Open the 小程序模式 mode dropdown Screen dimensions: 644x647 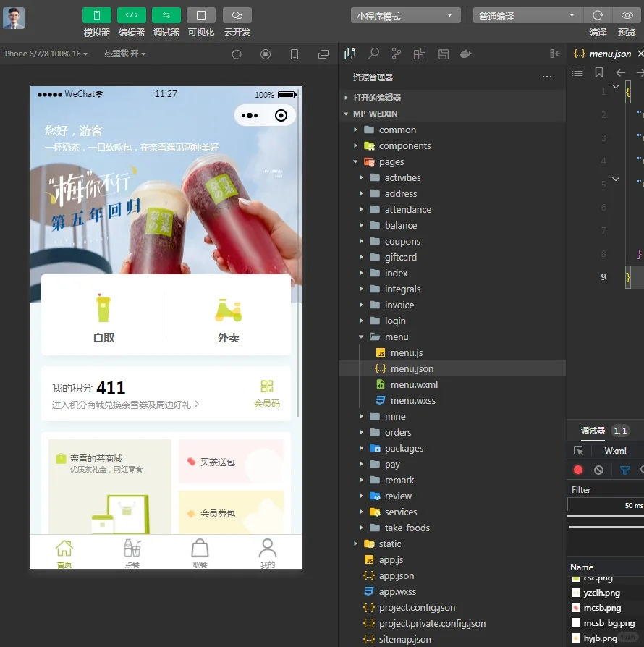coord(405,16)
